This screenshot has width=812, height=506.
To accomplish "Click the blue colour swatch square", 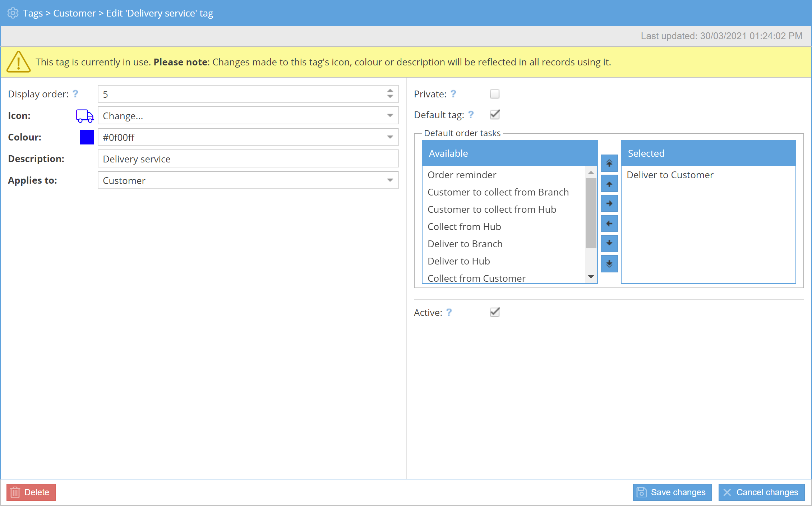I will click(87, 137).
